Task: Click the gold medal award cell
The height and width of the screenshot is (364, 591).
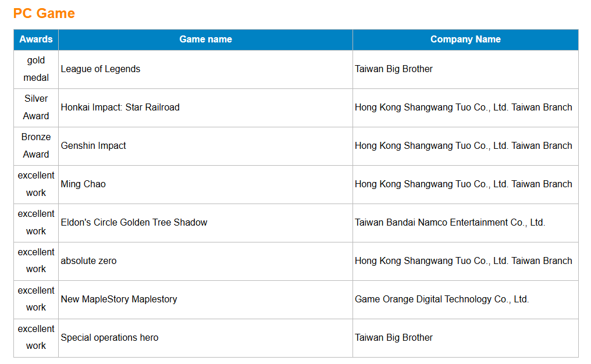Action: pyautogui.click(x=36, y=69)
